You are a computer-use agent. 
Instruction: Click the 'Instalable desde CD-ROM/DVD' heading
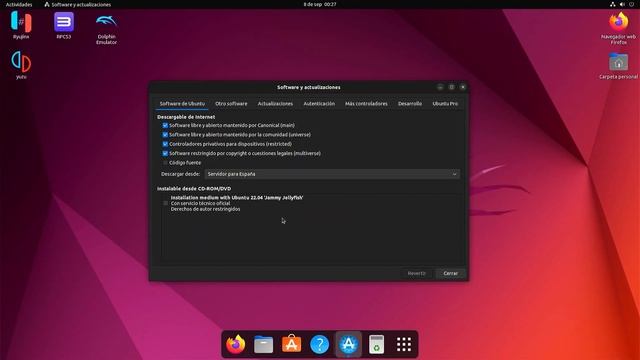(194, 189)
